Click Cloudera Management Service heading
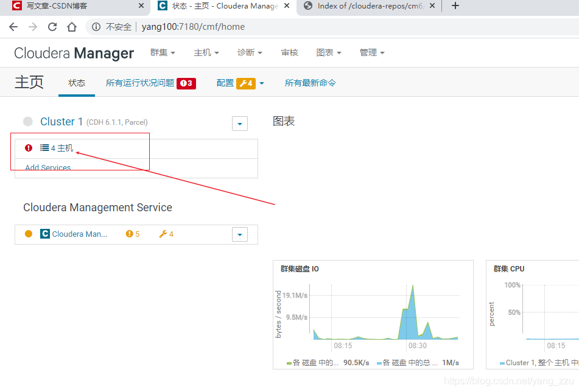The width and height of the screenshot is (579, 392). (x=97, y=208)
